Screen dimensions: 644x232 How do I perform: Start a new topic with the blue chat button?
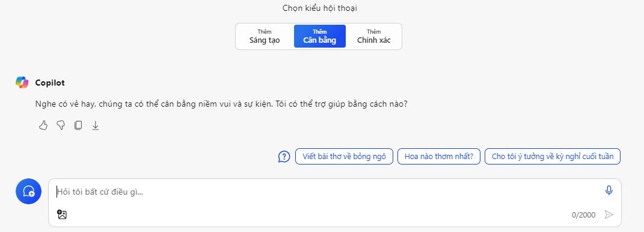click(28, 191)
